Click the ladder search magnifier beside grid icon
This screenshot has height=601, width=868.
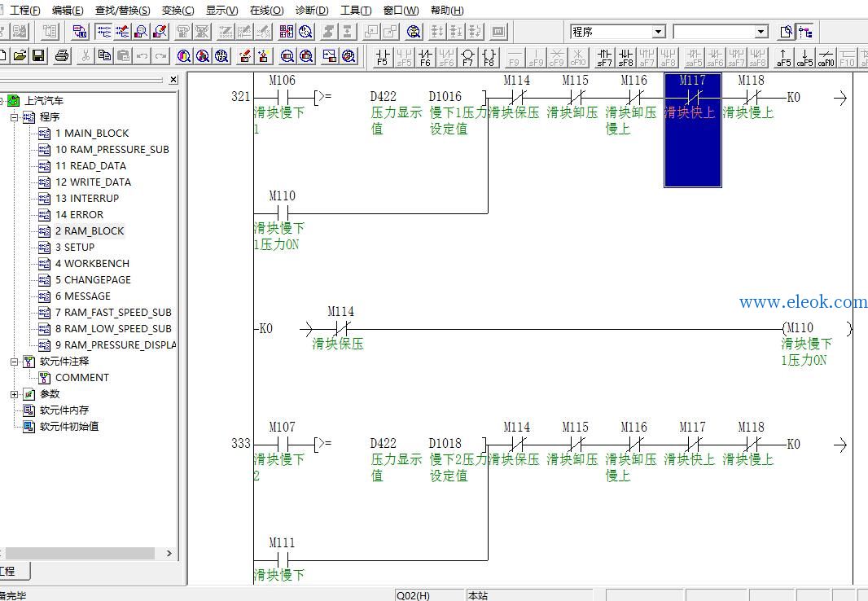[305, 31]
